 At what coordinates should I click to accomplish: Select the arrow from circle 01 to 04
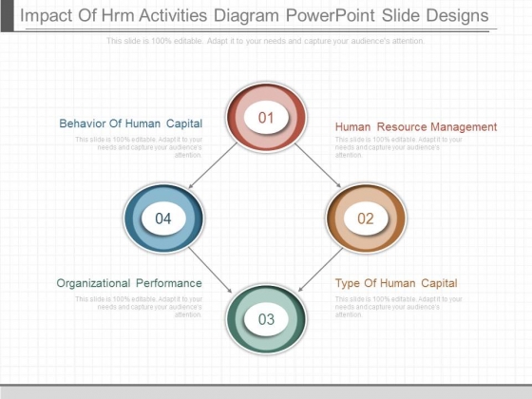tap(213, 165)
